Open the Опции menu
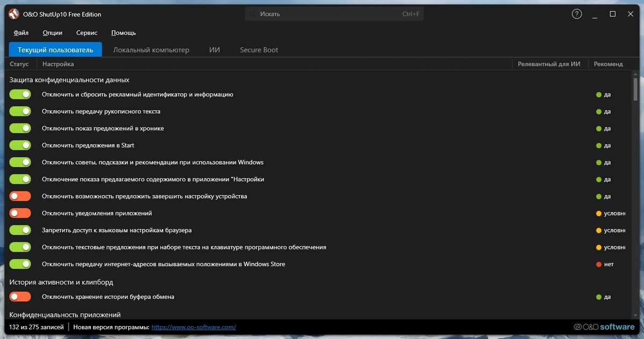 pyautogui.click(x=53, y=33)
